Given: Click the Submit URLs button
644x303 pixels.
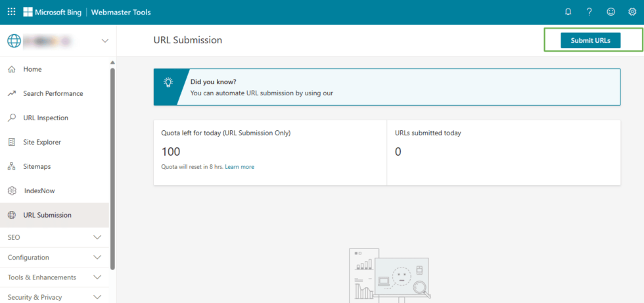Looking at the screenshot, I should tap(591, 40).
